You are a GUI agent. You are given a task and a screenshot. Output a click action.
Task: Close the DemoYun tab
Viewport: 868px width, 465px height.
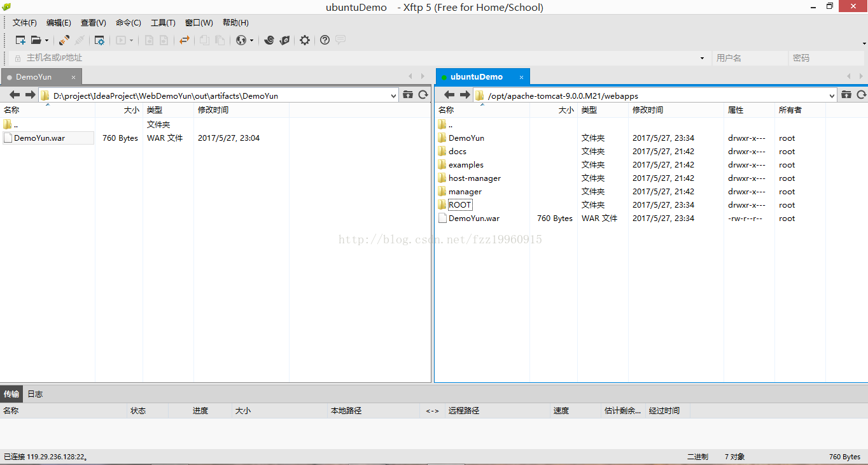(73, 77)
